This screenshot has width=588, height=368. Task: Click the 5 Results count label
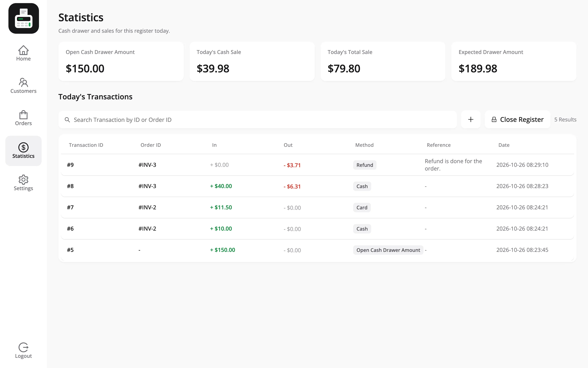tap(565, 120)
